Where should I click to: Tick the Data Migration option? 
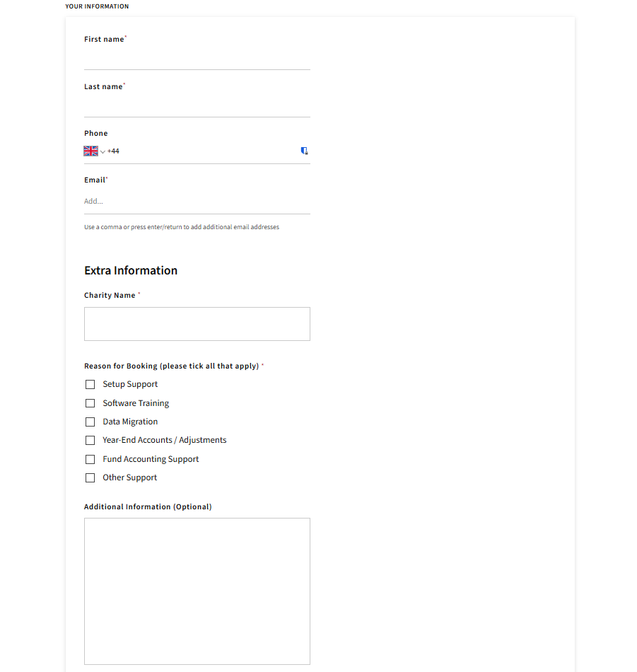coord(90,422)
